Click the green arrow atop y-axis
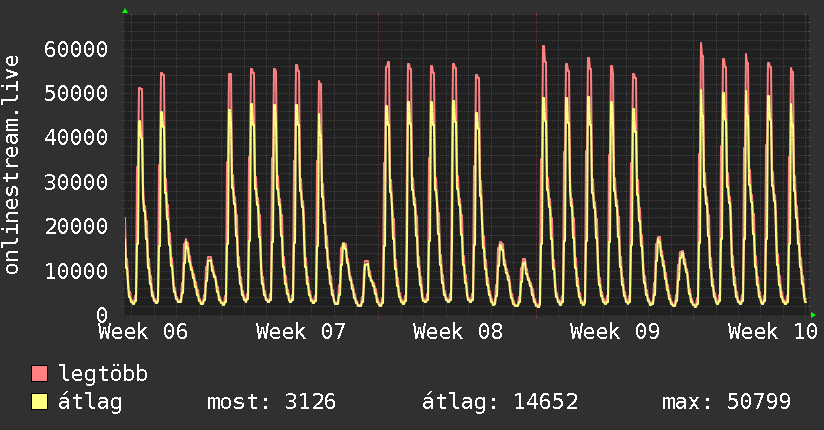Image resolution: width=824 pixels, height=430 pixels. (125, 11)
